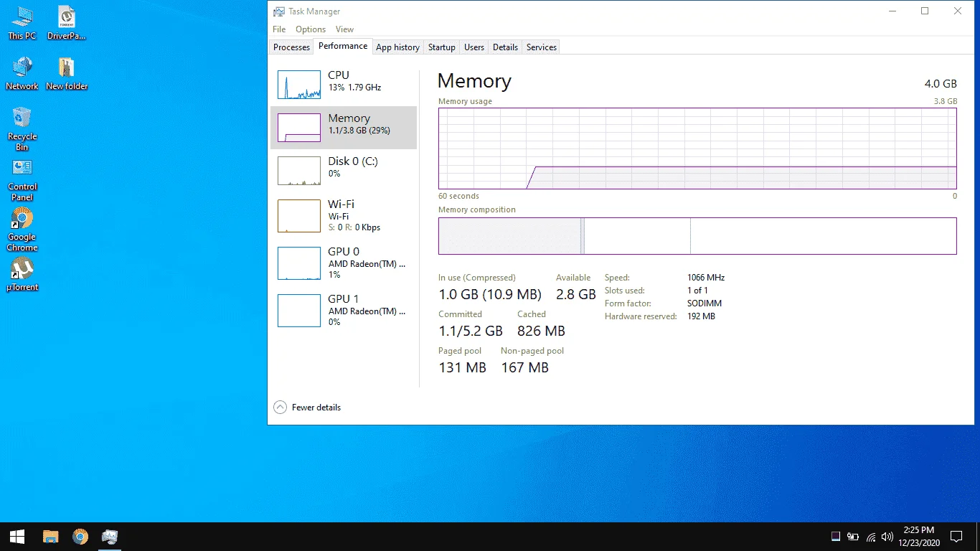Open the Options menu

[311, 29]
